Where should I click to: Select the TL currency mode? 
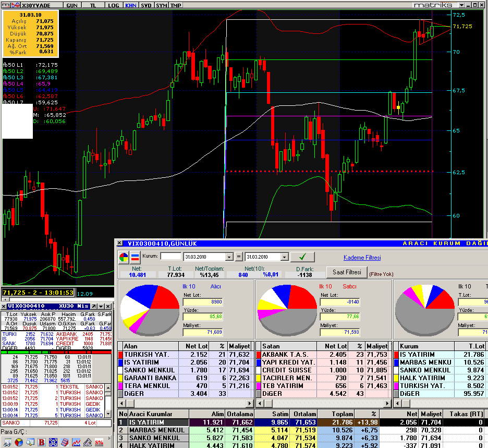pyautogui.click(x=93, y=5)
